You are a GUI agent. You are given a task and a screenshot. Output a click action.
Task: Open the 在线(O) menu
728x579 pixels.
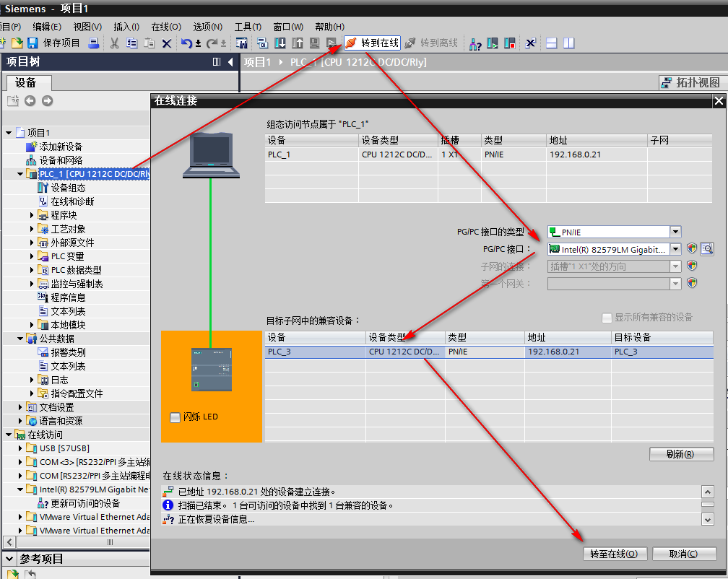point(166,27)
